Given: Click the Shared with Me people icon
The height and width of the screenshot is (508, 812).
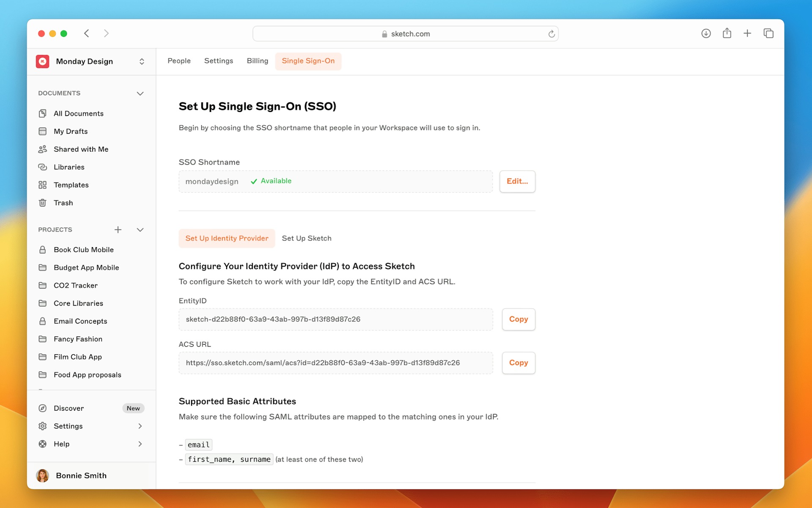Looking at the screenshot, I should (x=42, y=149).
